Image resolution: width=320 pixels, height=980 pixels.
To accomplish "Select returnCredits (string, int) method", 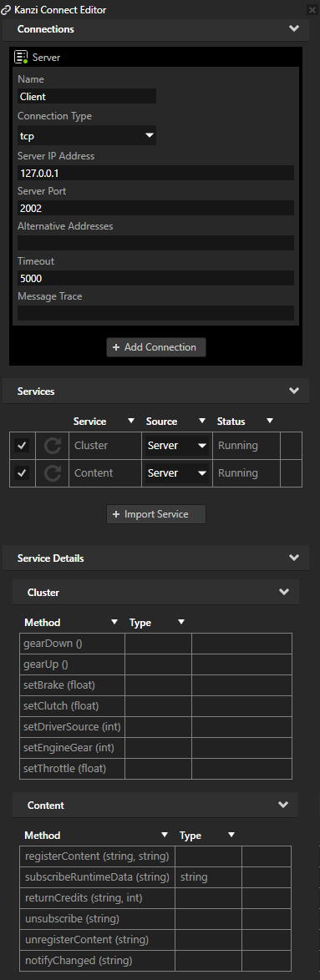I will pyautogui.click(x=97, y=897).
